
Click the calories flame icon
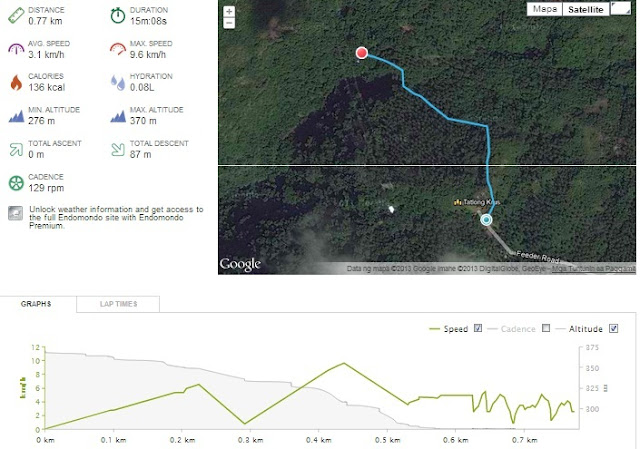16,81
